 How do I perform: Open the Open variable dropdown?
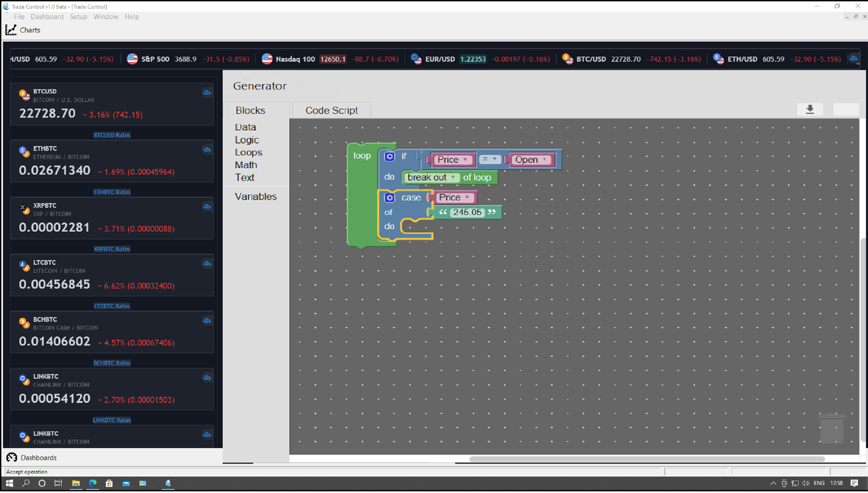pyautogui.click(x=530, y=160)
